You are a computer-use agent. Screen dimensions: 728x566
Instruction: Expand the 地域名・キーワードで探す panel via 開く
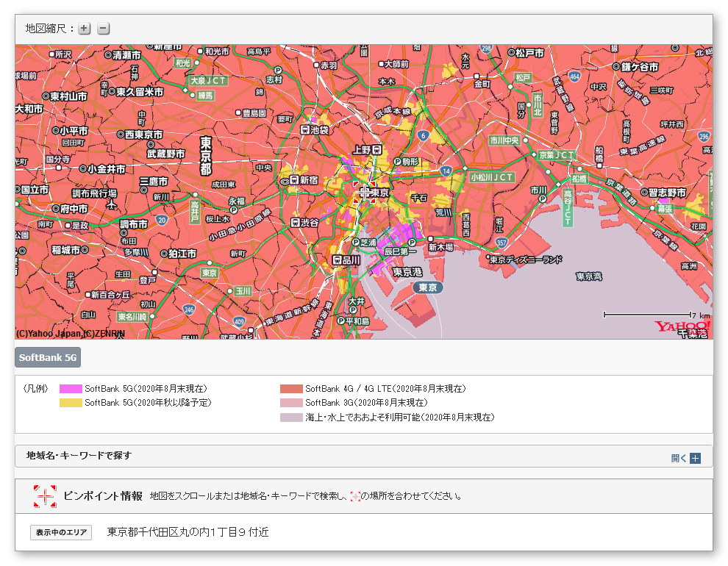686,458
